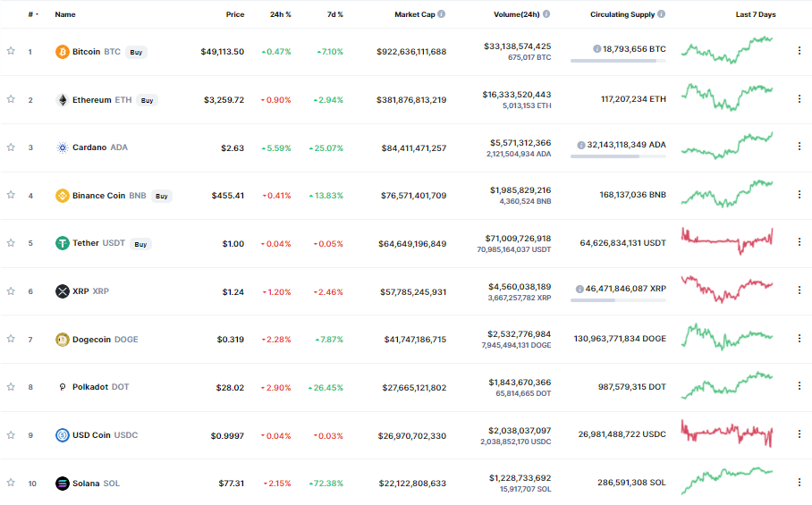
Task: Click Bitcoin circulating supply progress bar
Action: (618, 61)
